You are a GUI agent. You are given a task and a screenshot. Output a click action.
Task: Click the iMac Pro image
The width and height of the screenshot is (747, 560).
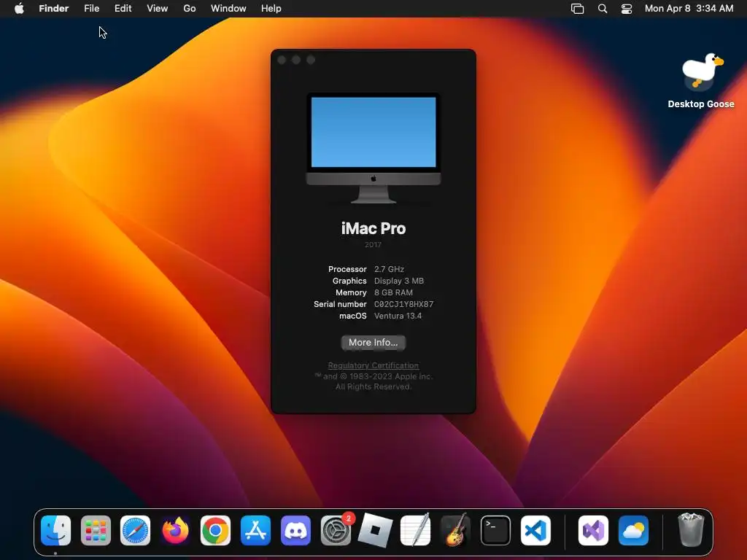(373, 148)
